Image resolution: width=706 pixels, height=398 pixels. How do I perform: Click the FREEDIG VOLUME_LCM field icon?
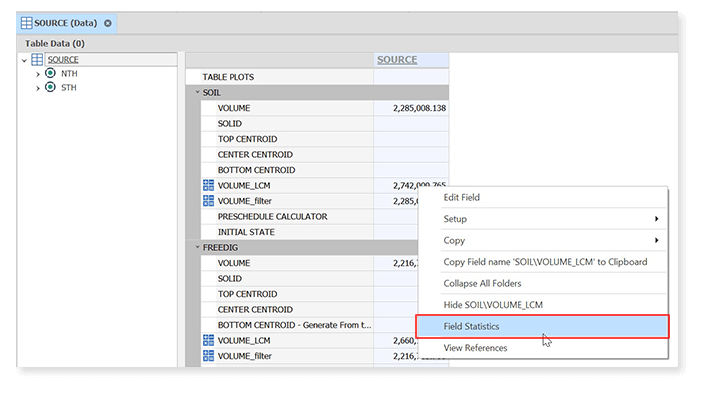point(208,340)
